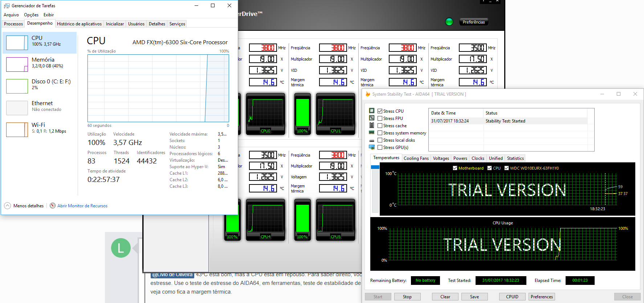Click the CPU0 usage graph in OverDrive
Viewport: 644px width, 303px height.
pos(265,114)
